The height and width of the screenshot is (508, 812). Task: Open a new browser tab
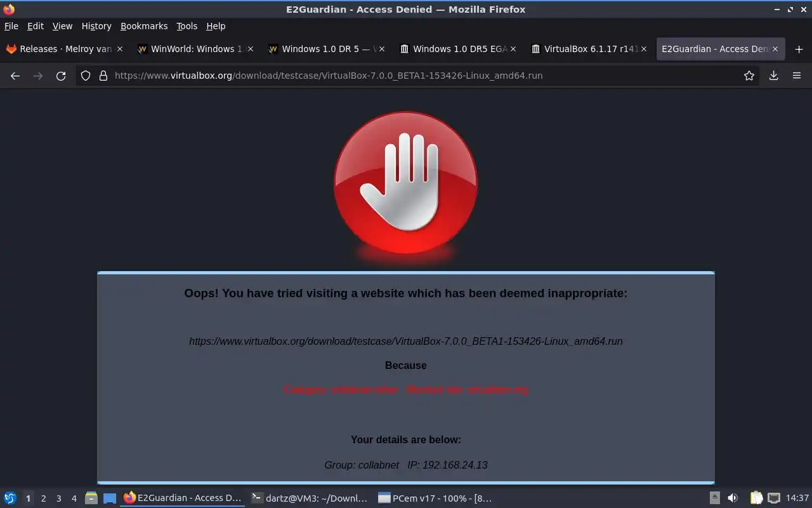tap(799, 49)
